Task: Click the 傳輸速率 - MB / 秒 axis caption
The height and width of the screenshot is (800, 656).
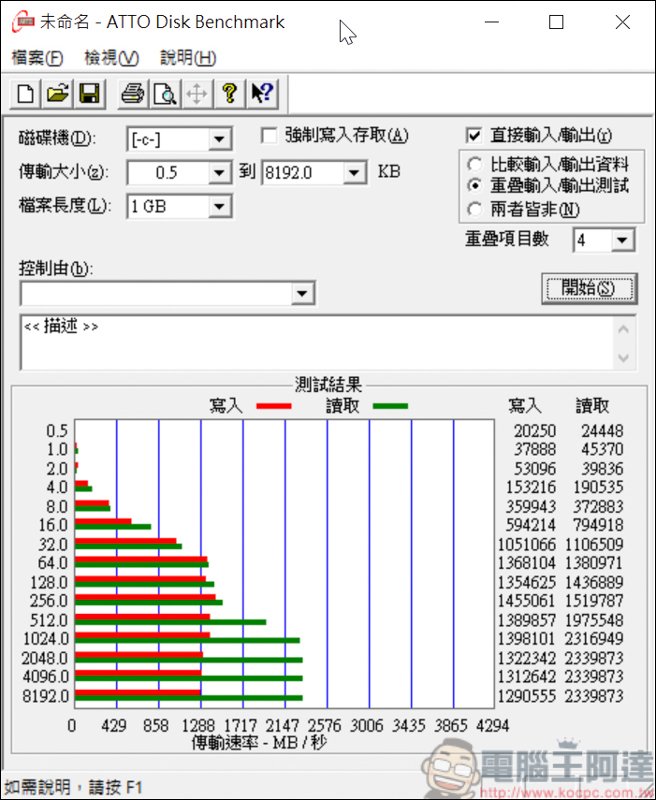Action: [x=259, y=742]
